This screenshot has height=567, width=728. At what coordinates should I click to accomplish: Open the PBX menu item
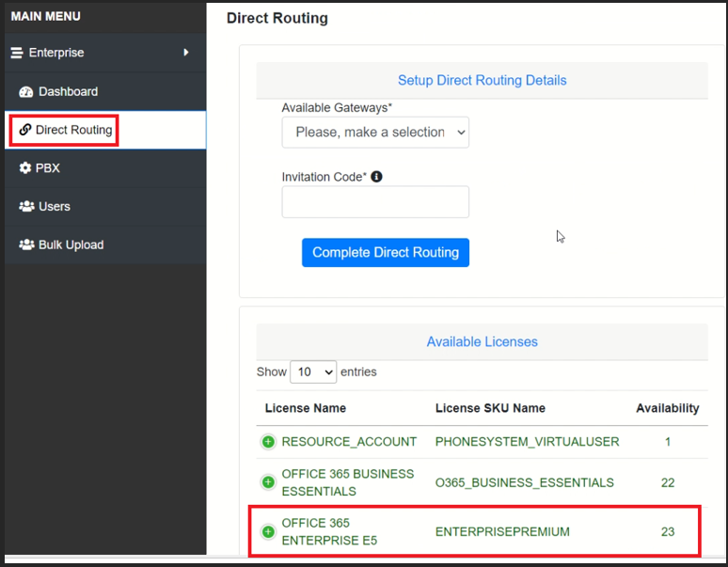point(105,168)
